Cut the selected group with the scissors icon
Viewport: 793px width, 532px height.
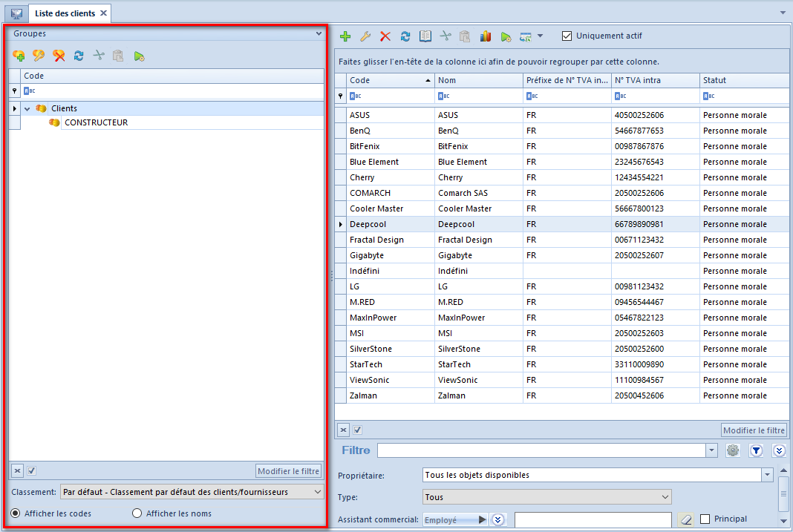(x=99, y=55)
